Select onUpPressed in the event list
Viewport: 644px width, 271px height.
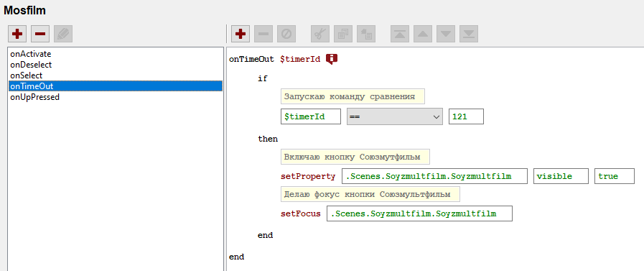[x=116, y=98]
